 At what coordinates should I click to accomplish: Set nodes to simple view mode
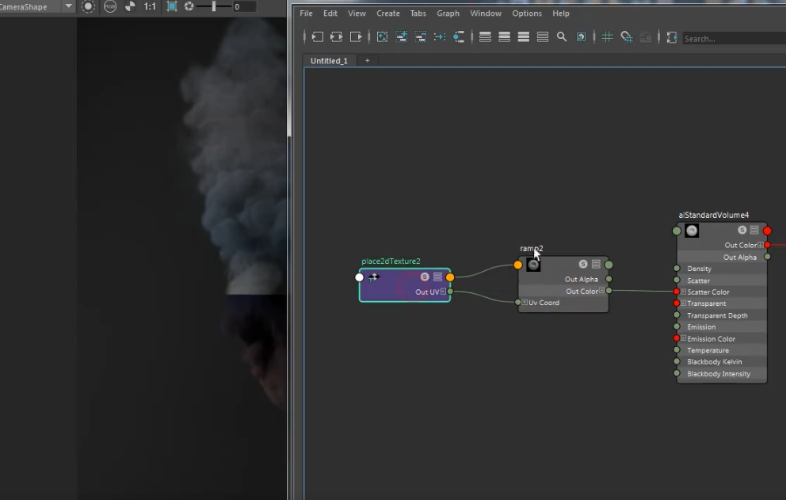485,37
